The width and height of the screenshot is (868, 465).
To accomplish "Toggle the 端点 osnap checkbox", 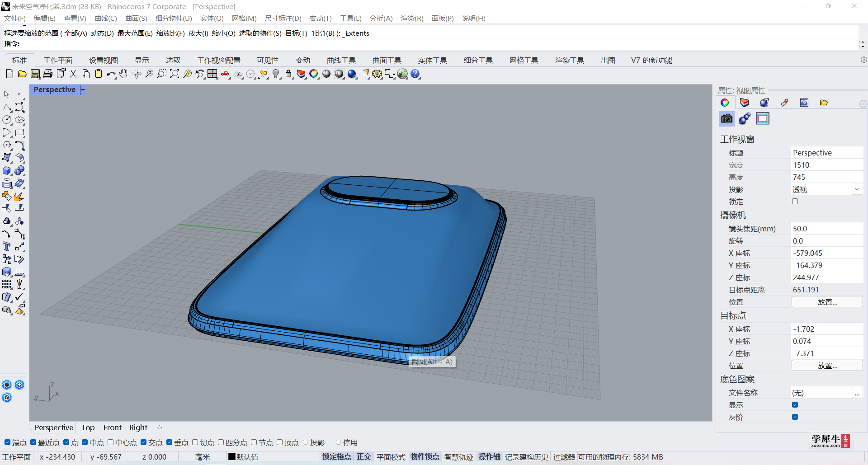I will (x=7, y=442).
